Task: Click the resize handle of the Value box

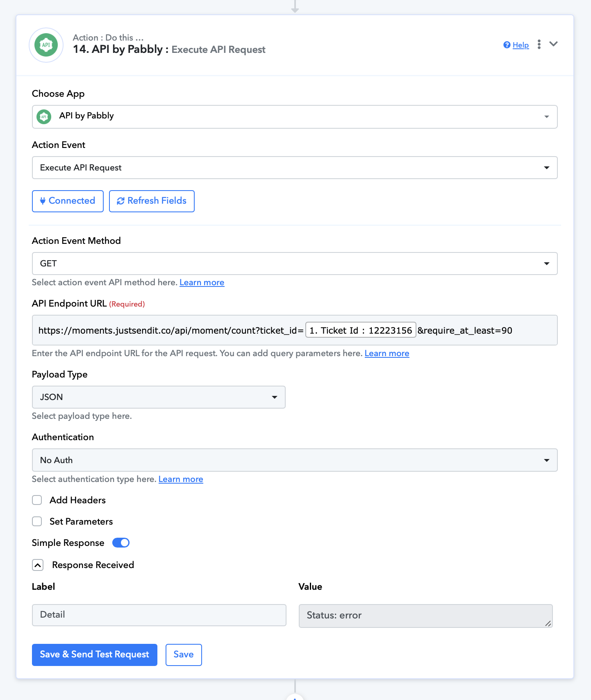Action: (548, 623)
